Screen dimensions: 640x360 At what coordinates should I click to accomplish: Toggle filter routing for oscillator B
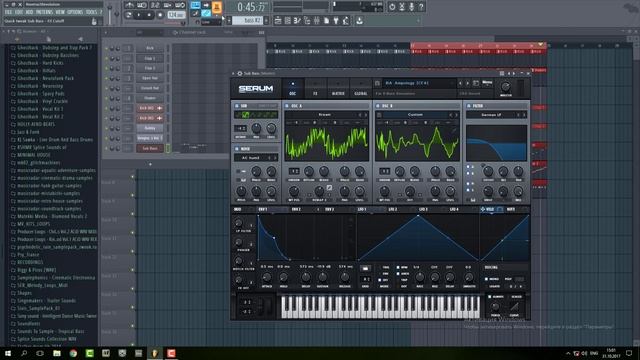(x=468, y=173)
